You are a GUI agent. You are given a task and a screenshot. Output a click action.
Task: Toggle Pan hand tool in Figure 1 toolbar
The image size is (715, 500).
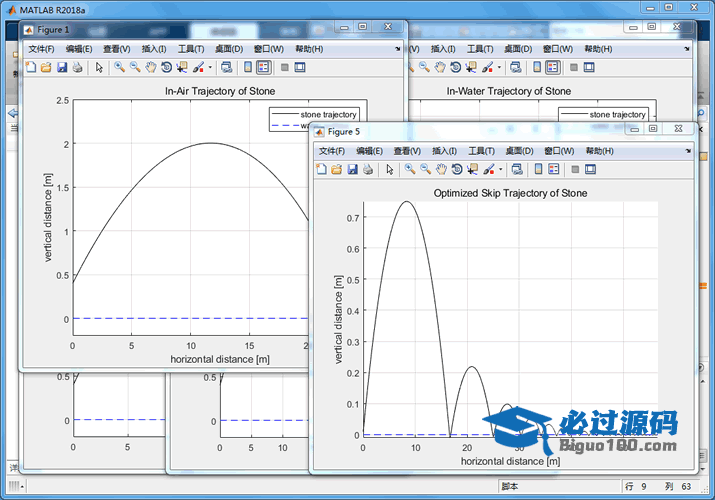150,67
